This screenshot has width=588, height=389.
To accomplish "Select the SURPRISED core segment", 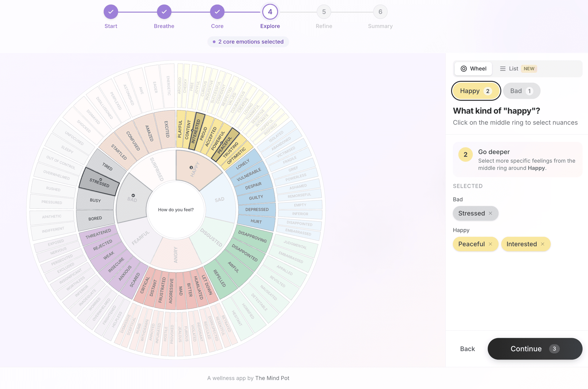I will pos(156,169).
